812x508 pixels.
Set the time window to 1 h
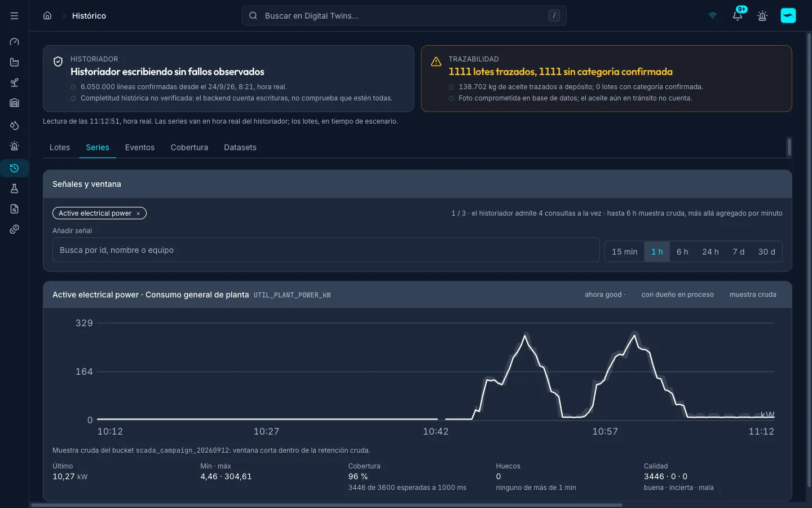tap(657, 252)
